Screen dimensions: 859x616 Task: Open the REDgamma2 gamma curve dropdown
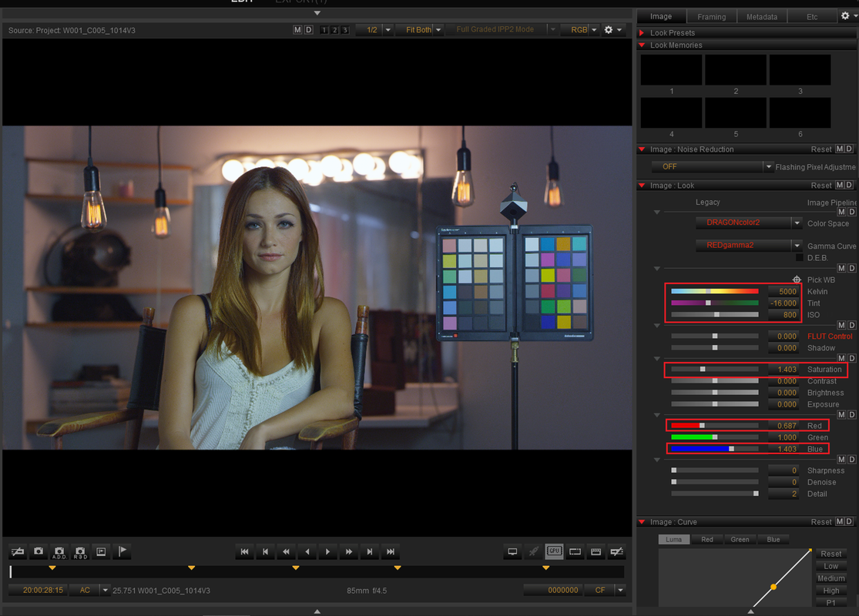tap(749, 245)
